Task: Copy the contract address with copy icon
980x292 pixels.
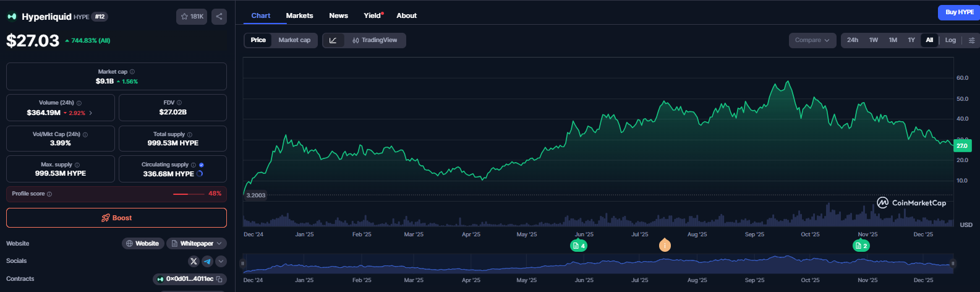Action: (x=219, y=280)
